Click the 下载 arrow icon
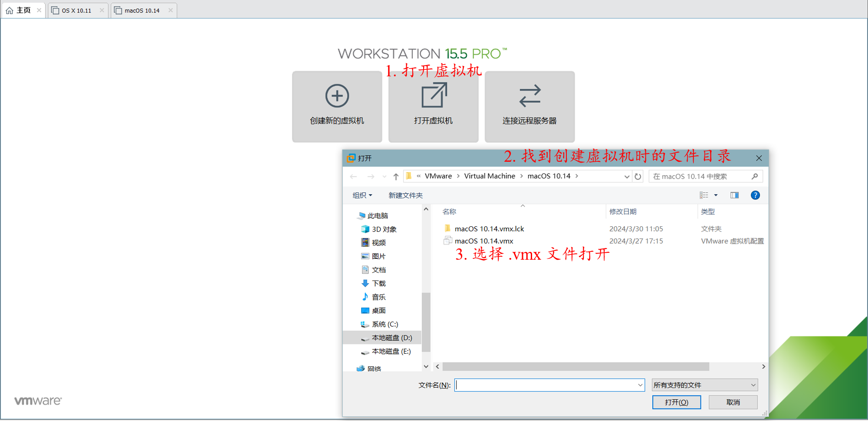Image resolution: width=868 pixels, height=421 pixels. (365, 283)
